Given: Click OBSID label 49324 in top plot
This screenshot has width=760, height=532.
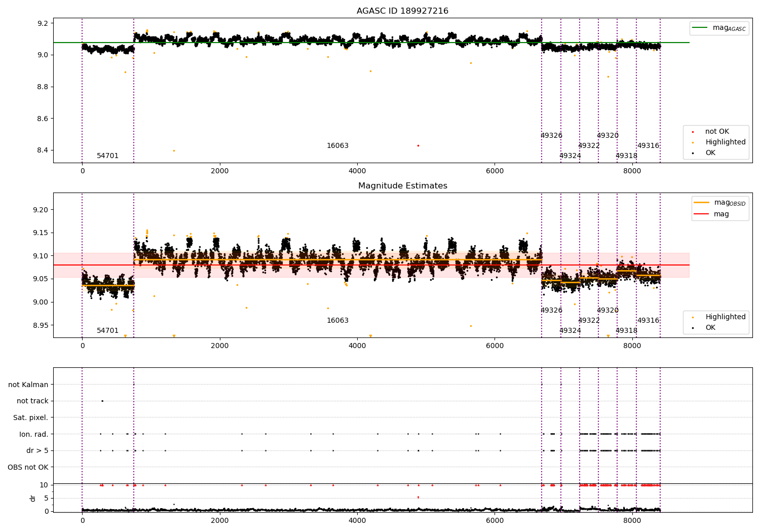Looking at the screenshot, I should tap(570, 156).
